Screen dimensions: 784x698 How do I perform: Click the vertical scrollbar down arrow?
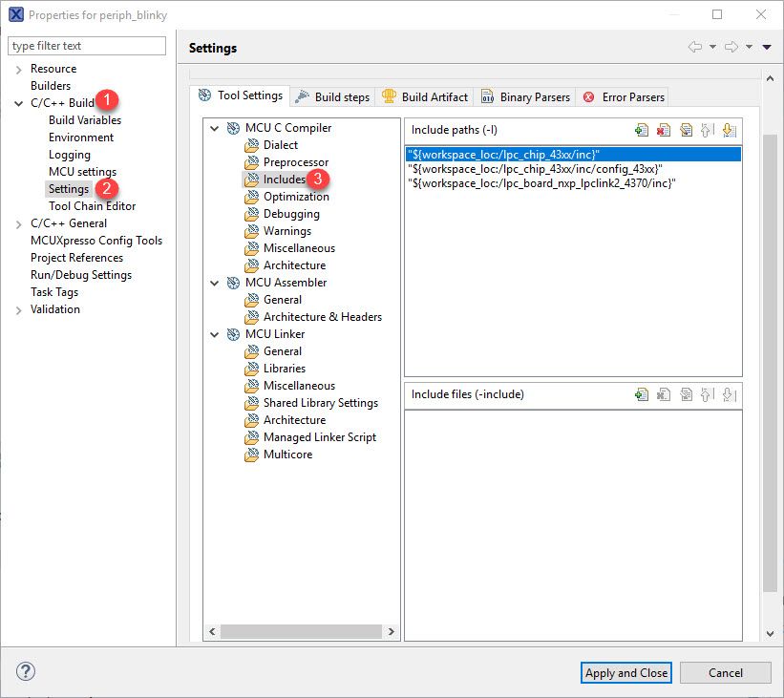(x=770, y=634)
